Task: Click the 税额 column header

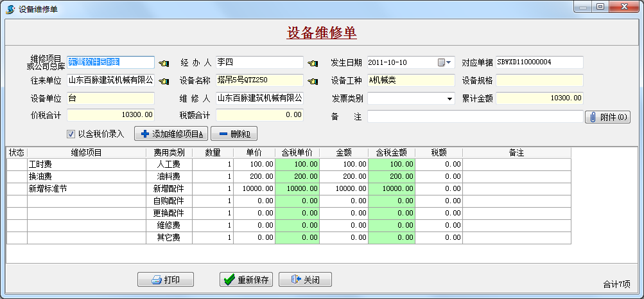Action: coord(439,152)
